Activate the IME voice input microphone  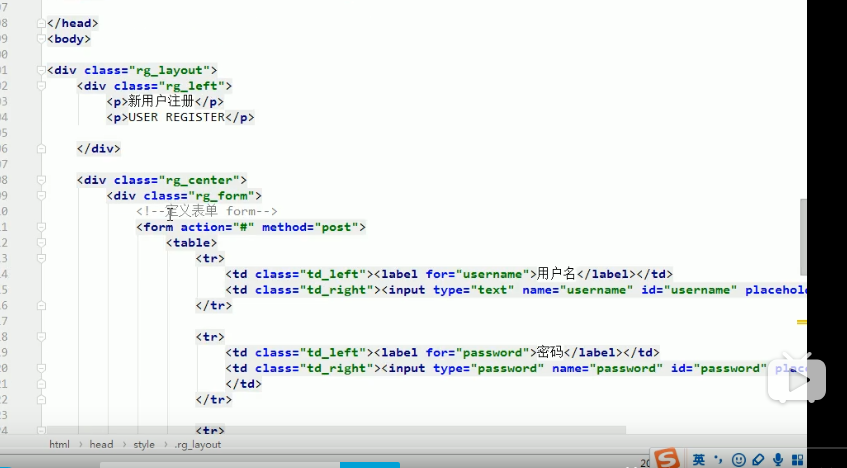[778, 460]
